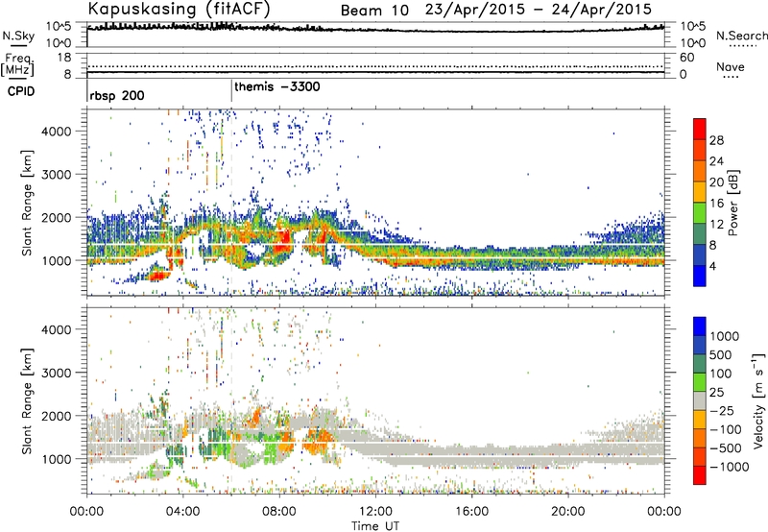Click the '60' tick on Nave axis
The height and width of the screenshot is (532, 768).
[x=686, y=58]
